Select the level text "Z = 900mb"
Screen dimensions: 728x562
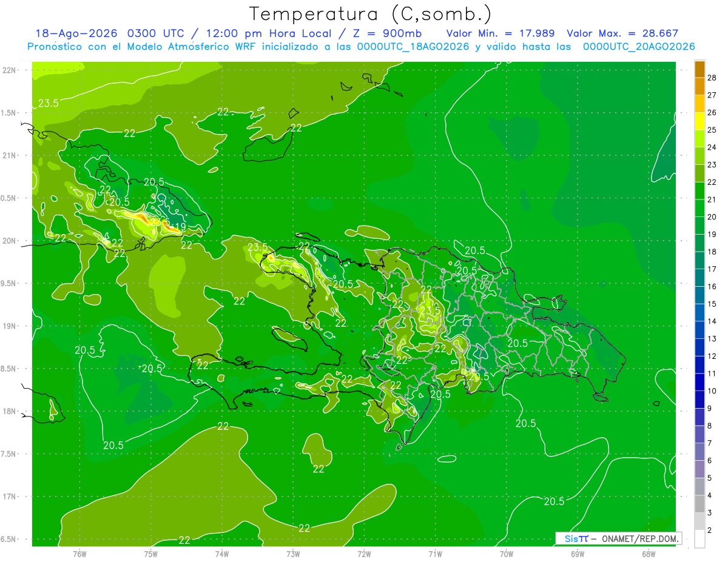[x=388, y=34]
